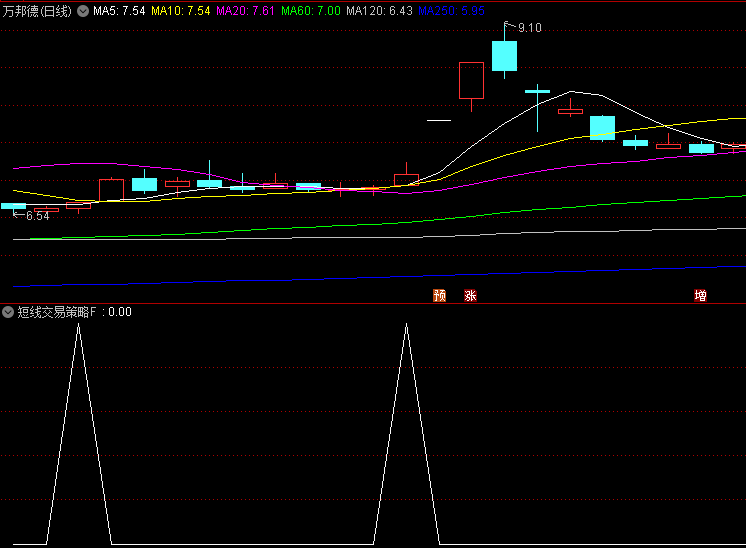Click the leftmost cyan candle above 6.54

click(13, 206)
